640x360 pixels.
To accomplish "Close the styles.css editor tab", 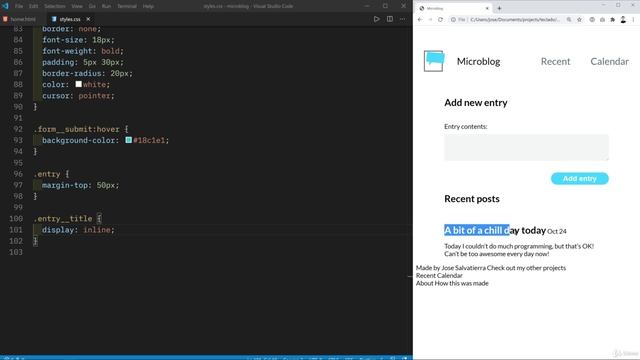I will [88, 19].
